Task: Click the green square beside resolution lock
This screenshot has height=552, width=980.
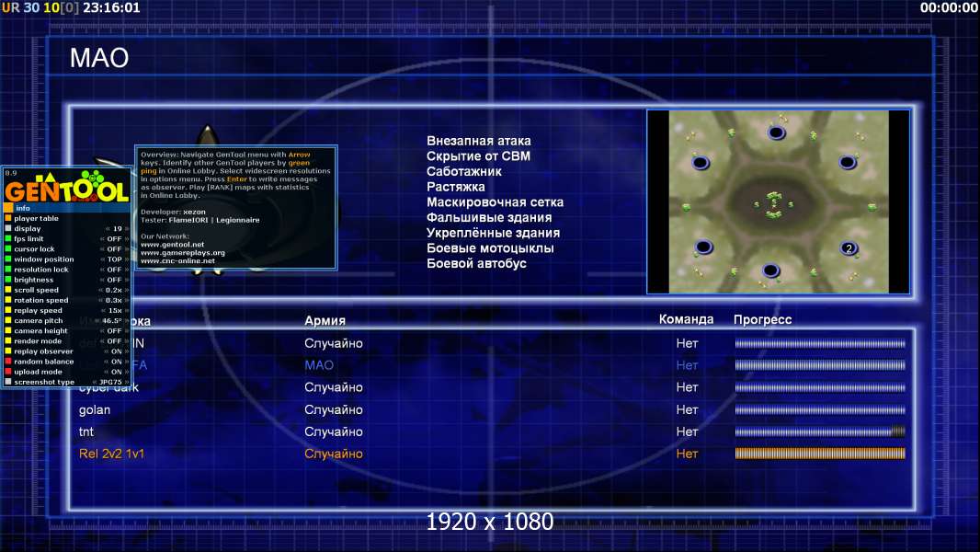Action: pyautogui.click(x=8, y=270)
